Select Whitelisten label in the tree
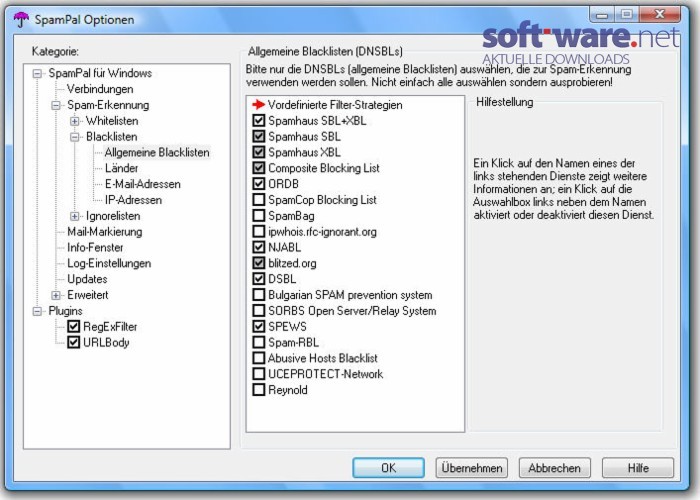The height and width of the screenshot is (500, 700). (x=112, y=121)
